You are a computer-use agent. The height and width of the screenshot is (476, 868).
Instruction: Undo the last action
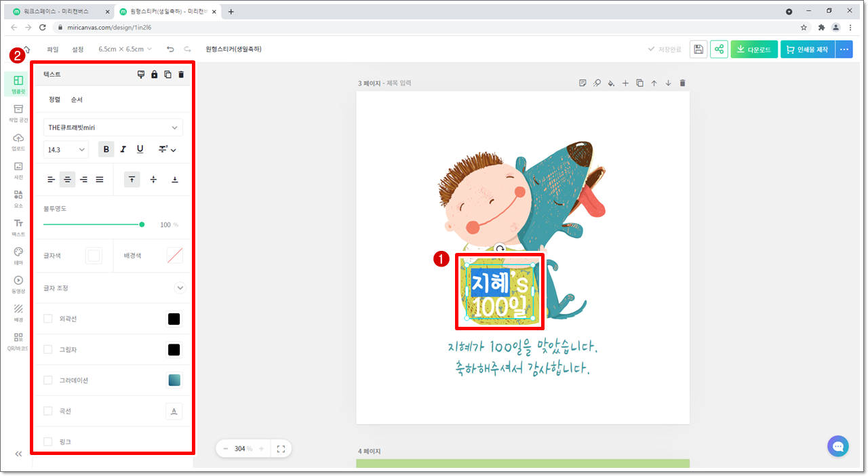coord(170,49)
